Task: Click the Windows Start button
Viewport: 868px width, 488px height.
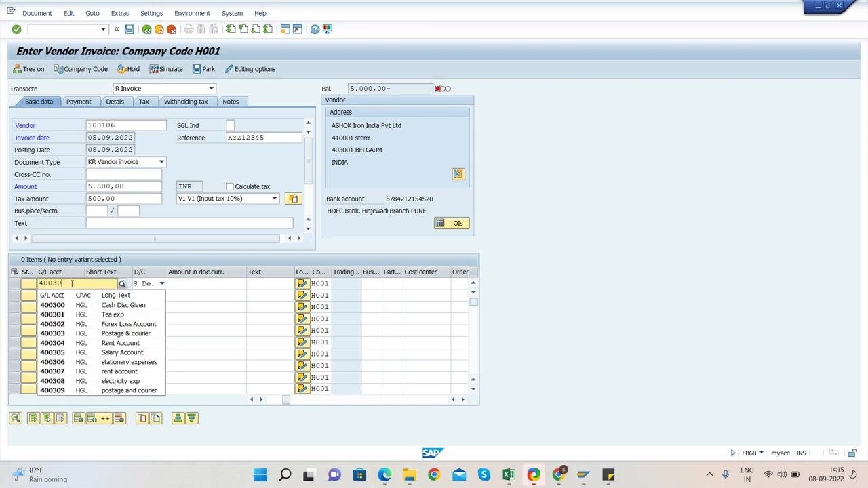Action: [x=260, y=474]
